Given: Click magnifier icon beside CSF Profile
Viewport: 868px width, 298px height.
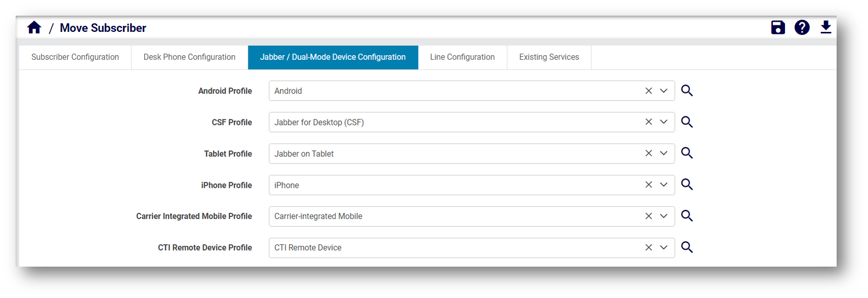Looking at the screenshot, I should coord(687,122).
